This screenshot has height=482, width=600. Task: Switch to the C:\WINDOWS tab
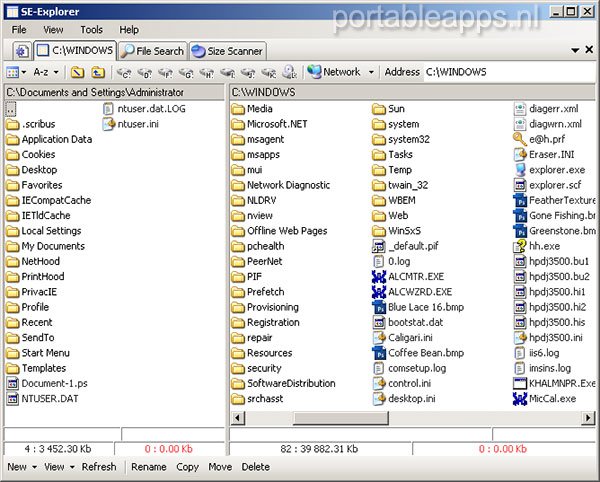pos(75,50)
